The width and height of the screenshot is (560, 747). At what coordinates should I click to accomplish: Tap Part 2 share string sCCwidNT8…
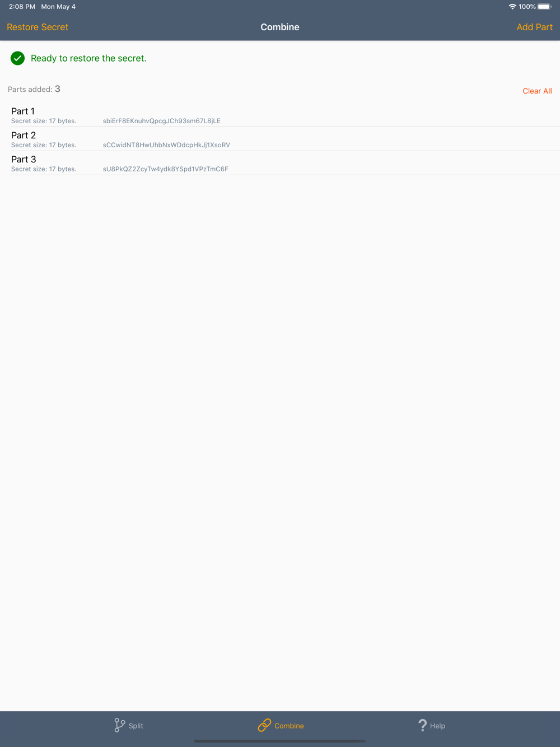tap(166, 145)
